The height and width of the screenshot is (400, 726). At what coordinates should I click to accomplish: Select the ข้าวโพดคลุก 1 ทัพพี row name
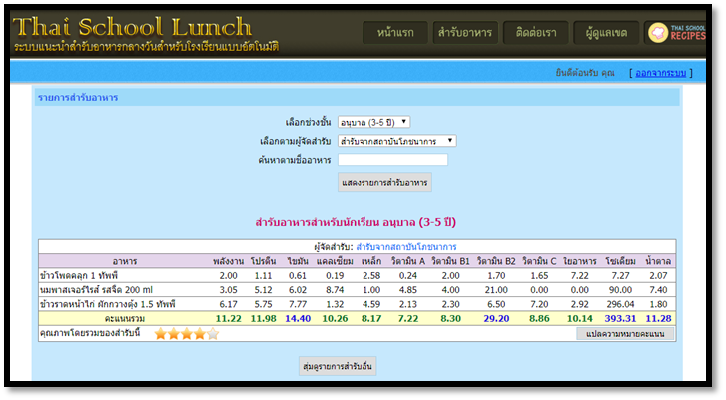click(x=79, y=275)
